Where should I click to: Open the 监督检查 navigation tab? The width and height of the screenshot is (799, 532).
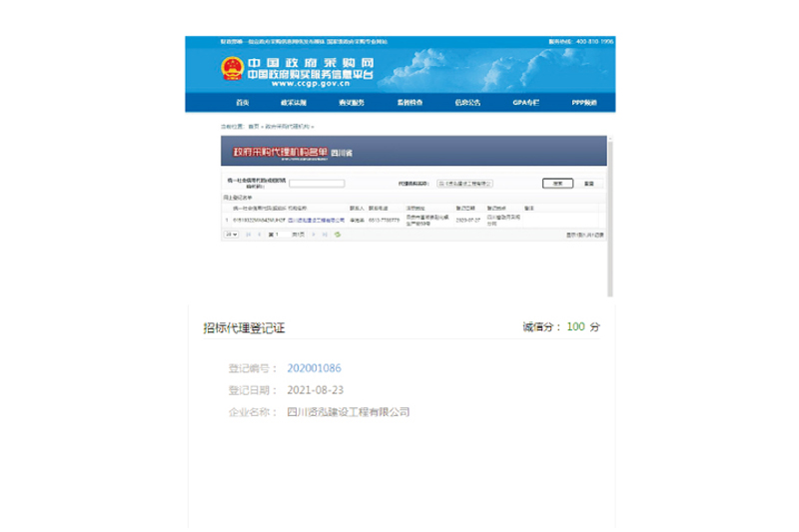click(409, 103)
